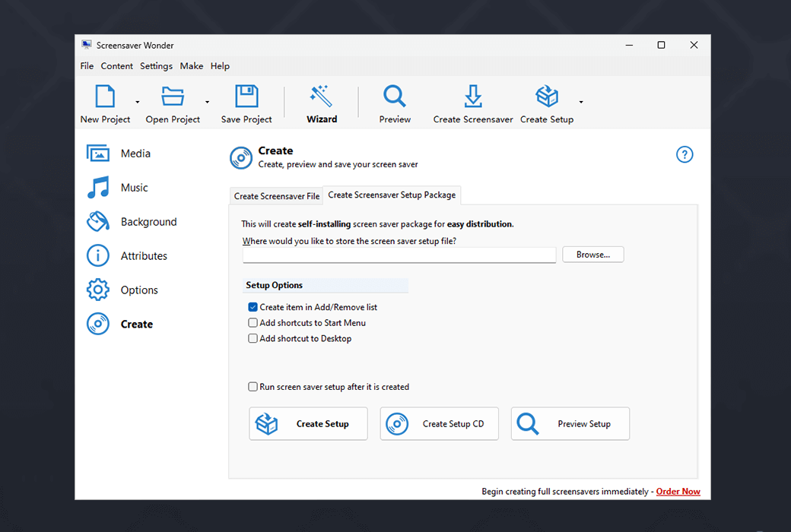
Task: Open the Music section in sidebar
Action: [x=118, y=188]
